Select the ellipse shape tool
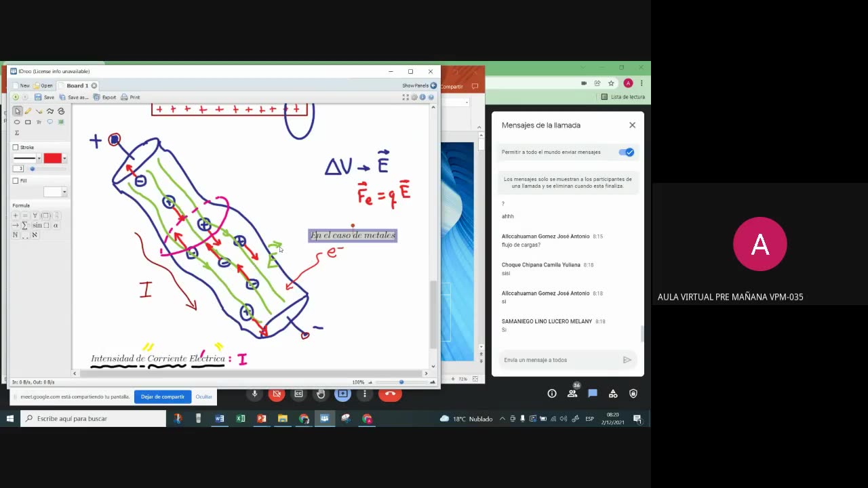Viewport: 868px width, 488px height. click(x=17, y=122)
